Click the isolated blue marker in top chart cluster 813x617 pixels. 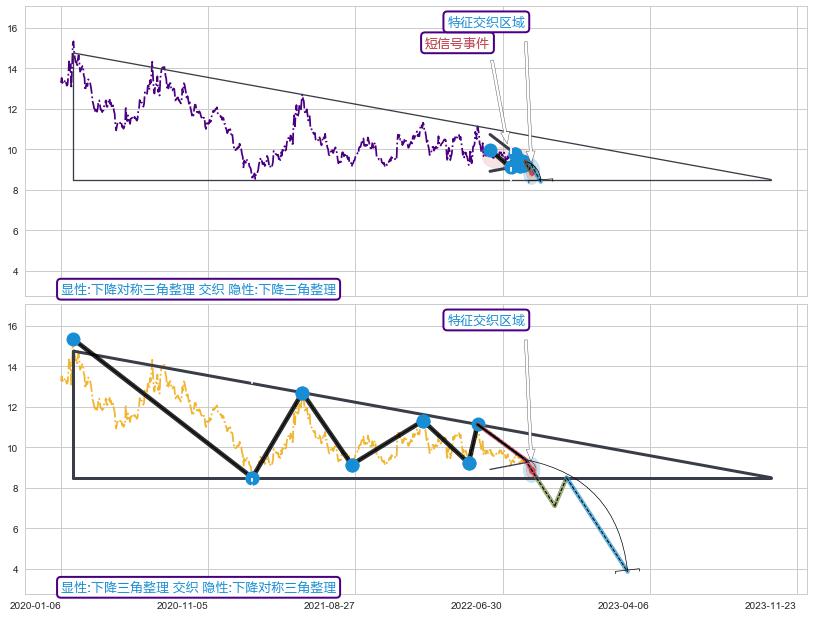(x=490, y=151)
